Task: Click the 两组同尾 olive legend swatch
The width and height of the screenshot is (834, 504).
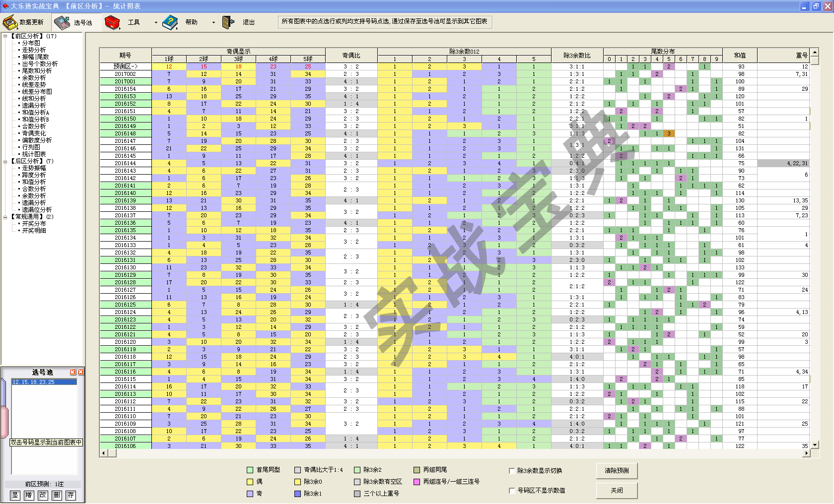Action: point(417,470)
